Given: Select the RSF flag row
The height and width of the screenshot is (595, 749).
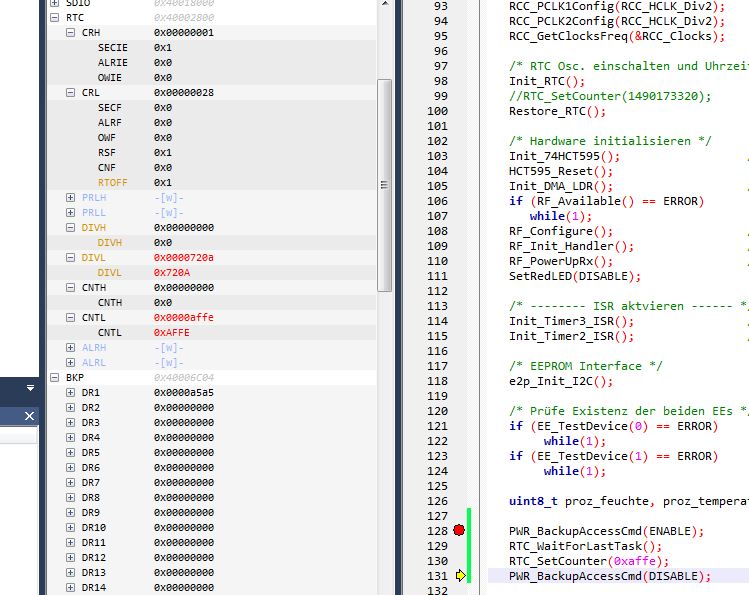Looking at the screenshot, I should tap(212, 152).
